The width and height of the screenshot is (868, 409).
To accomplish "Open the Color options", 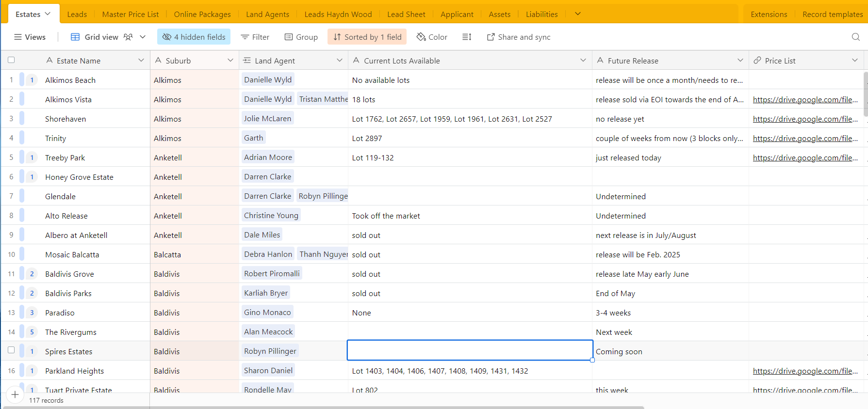I will tap(432, 37).
